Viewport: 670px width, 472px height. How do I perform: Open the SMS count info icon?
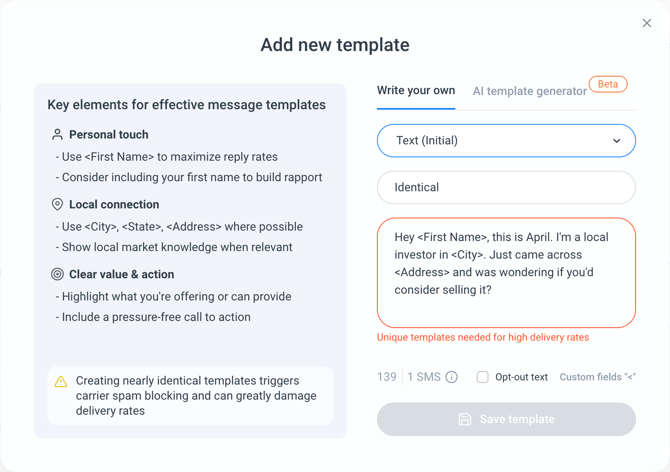tap(452, 377)
